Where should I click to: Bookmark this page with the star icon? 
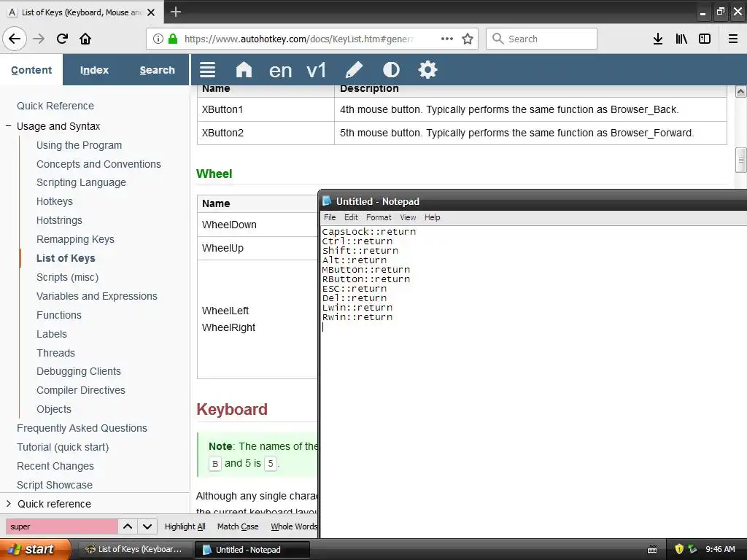click(468, 39)
